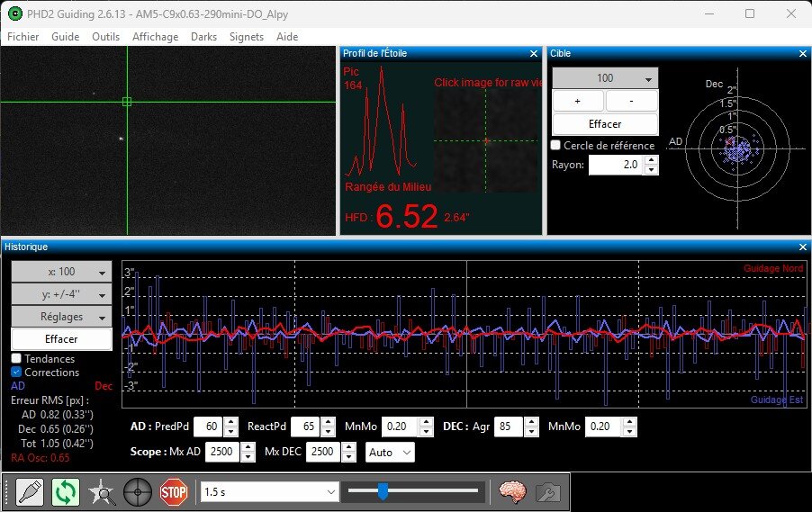Decrease DEC MnMo with the down arrow
This screenshot has width=812, height=512.
coord(630,432)
